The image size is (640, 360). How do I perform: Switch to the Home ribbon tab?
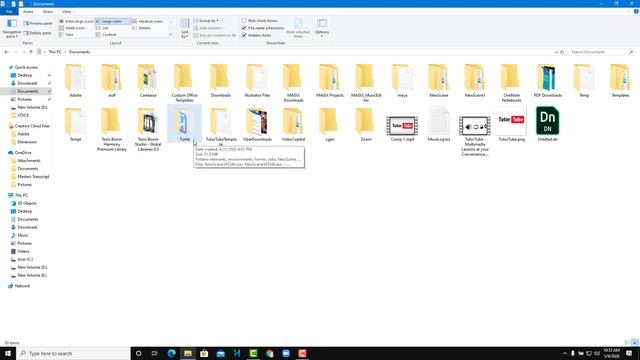click(x=28, y=12)
